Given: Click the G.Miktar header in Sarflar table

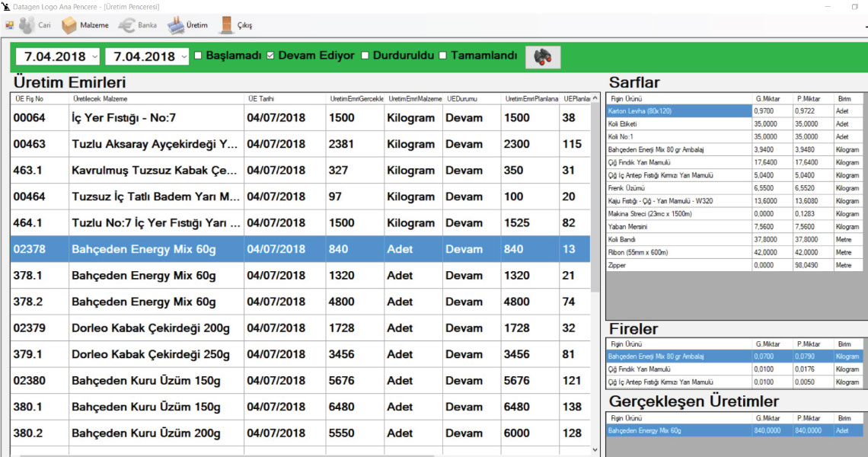Looking at the screenshot, I should (x=772, y=98).
